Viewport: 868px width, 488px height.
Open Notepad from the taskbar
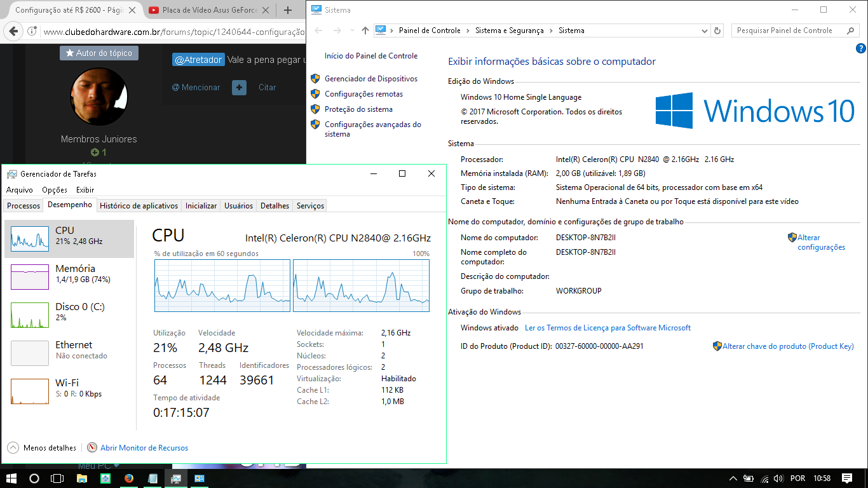153,478
